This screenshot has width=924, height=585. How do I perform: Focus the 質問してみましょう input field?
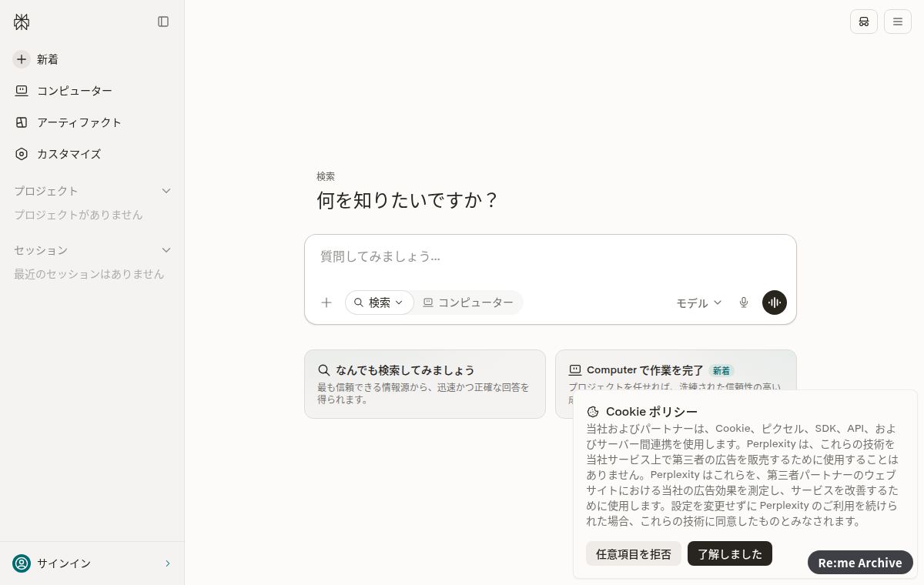pos(550,257)
